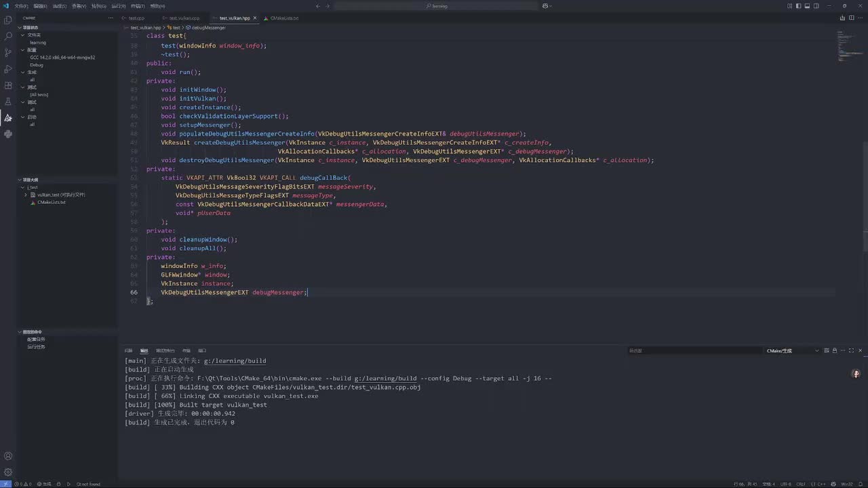Click the remote window indicator in the status bar
Screen dimensions: 868x488
click(5, 484)
